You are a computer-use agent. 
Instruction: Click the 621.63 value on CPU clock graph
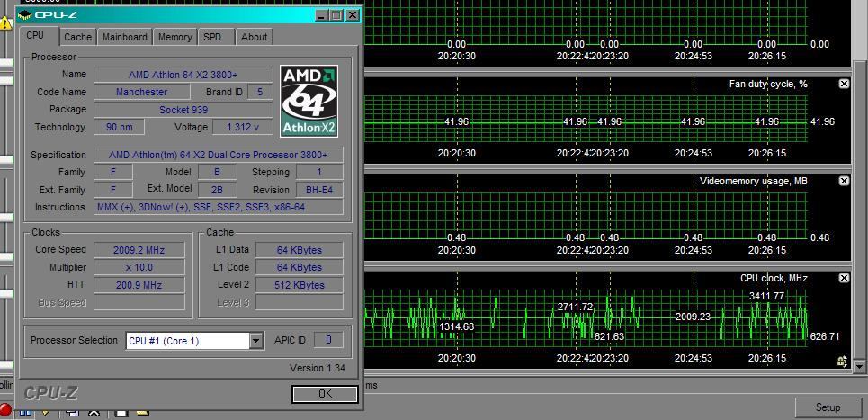(609, 336)
